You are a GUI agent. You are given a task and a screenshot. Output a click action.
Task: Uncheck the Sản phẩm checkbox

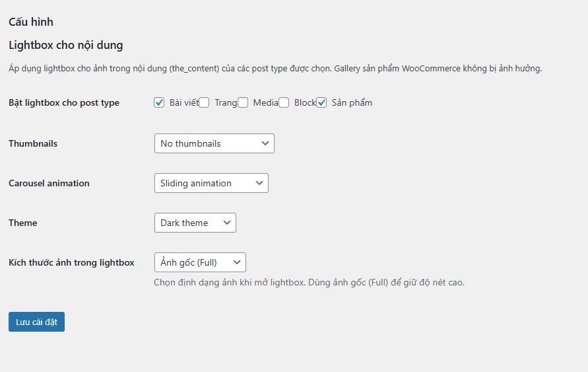[x=321, y=102]
